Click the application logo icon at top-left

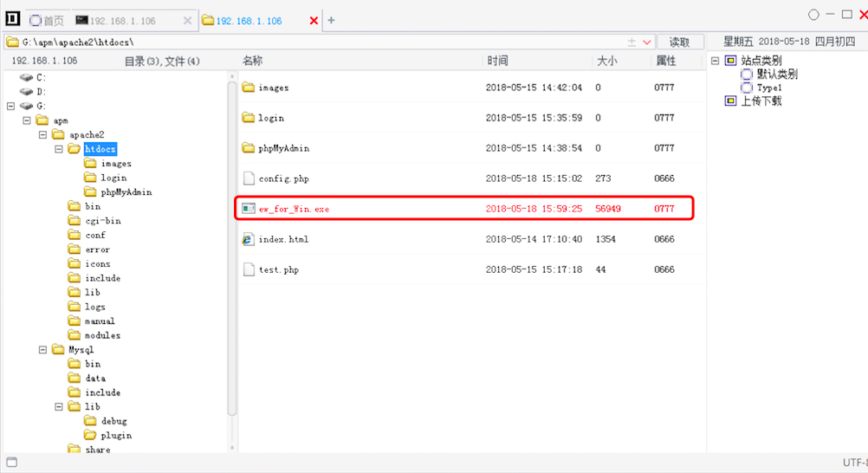(x=12, y=18)
